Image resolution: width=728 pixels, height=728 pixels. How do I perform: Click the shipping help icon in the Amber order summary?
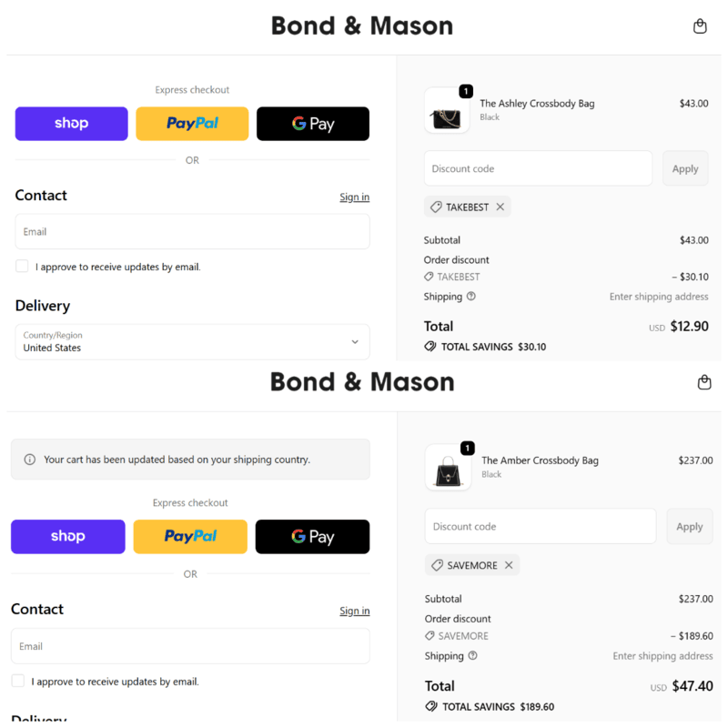[x=472, y=656]
